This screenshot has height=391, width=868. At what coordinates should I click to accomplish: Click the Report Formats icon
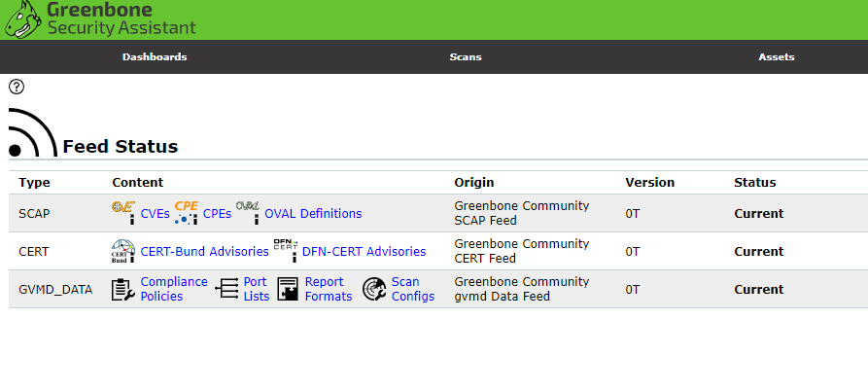(x=288, y=289)
